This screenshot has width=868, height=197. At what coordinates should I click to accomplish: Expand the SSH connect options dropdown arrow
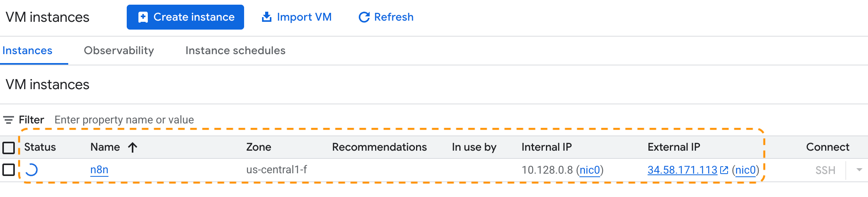click(x=859, y=170)
